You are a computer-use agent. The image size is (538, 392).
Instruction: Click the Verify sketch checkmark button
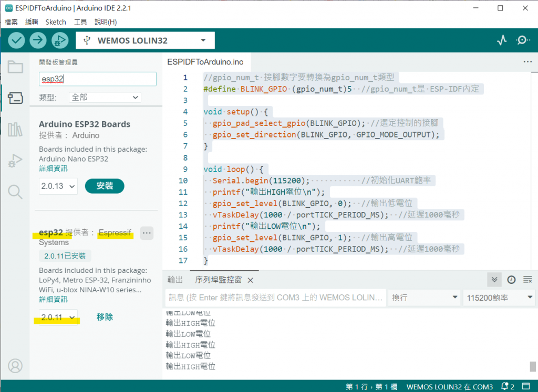point(16,40)
